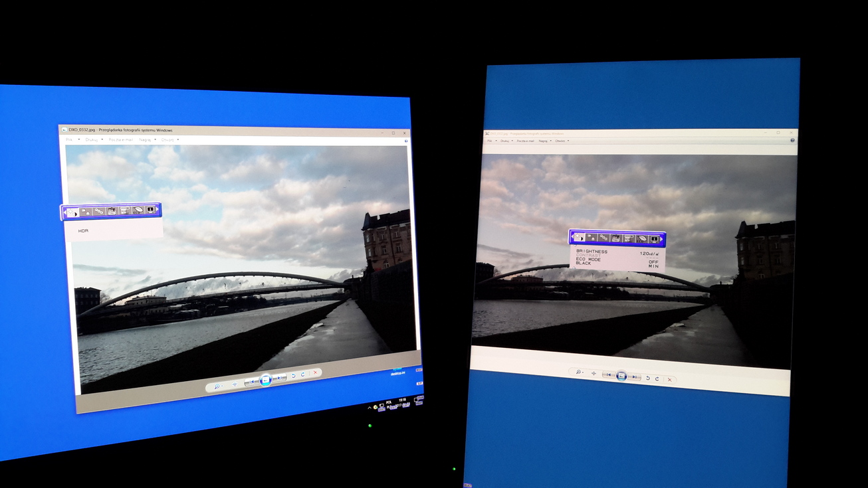Open the zoom magnifier on the left monitor

(217, 386)
